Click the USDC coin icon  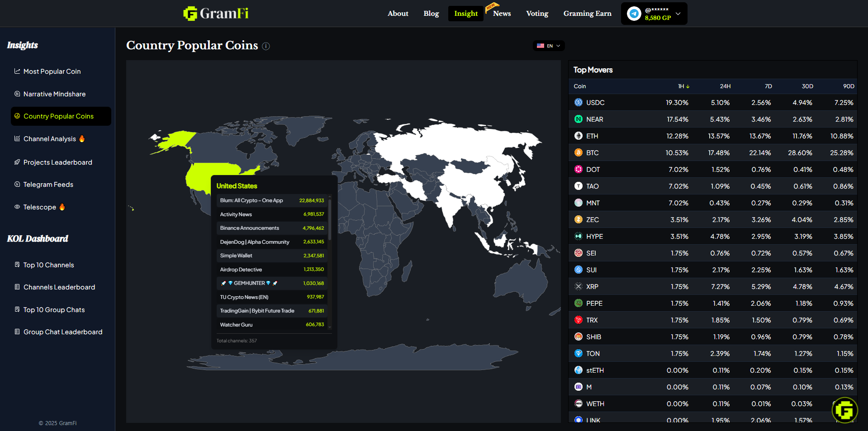point(578,103)
